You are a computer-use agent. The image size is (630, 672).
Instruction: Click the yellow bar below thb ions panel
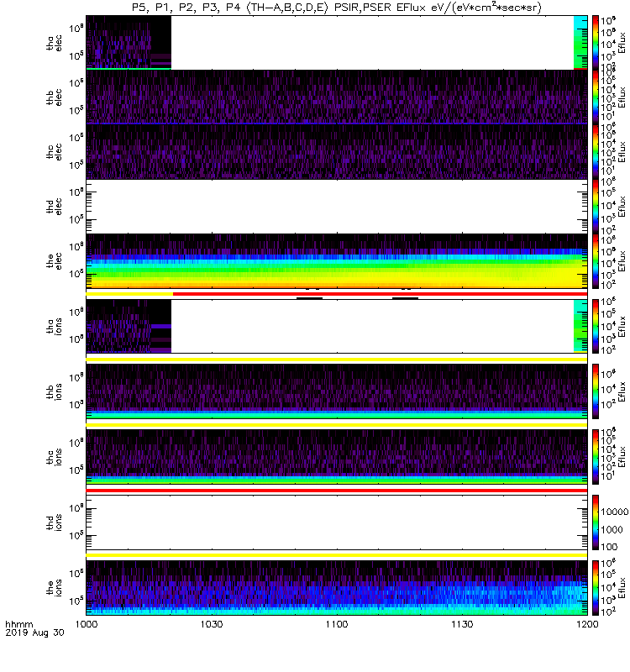337,425
